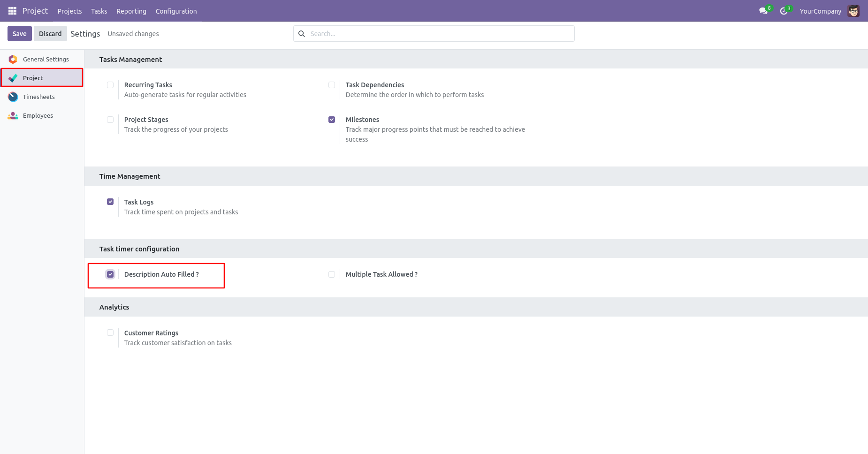
Task: Open the Reporting menu
Action: (x=131, y=11)
